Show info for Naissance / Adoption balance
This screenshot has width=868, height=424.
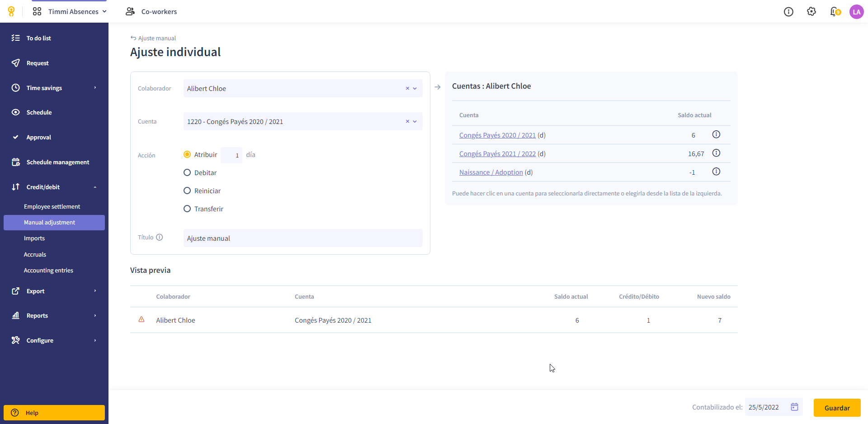(x=716, y=172)
